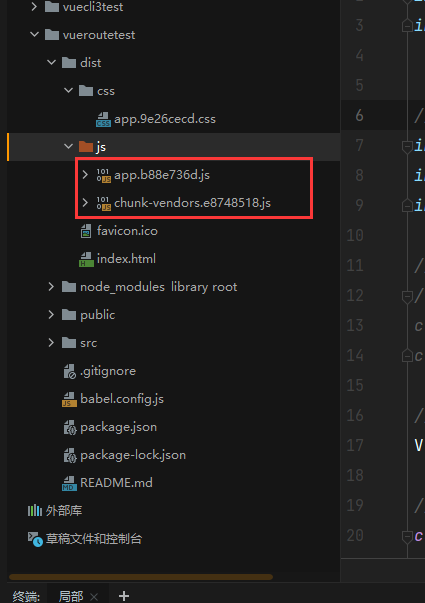Select file favicon.ico
This screenshot has height=603, width=425.
[x=127, y=231]
